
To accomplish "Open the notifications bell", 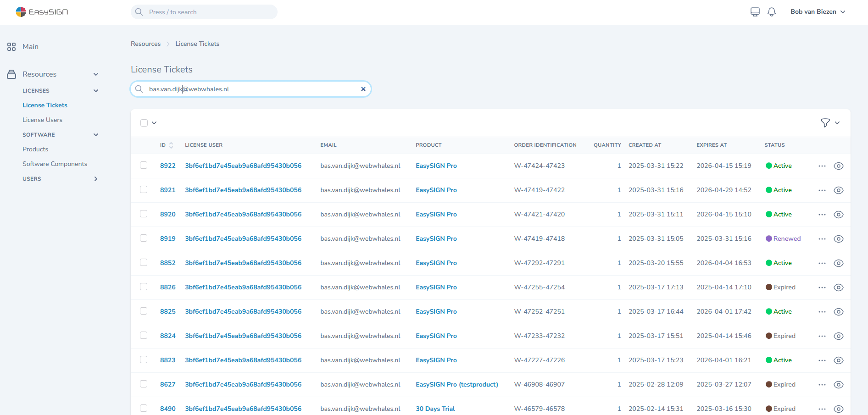I will pos(772,12).
